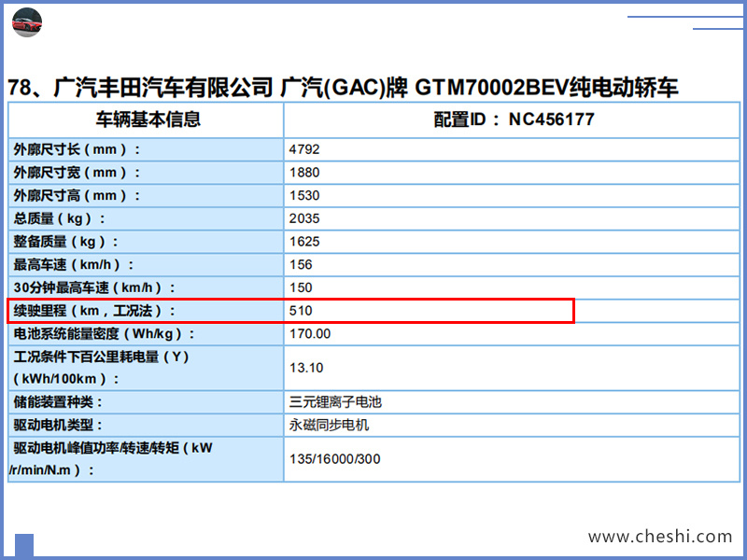The width and height of the screenshot is (747, 560).
Task: Click the 续驶里程（km，工况法） label
Action: 94,311
